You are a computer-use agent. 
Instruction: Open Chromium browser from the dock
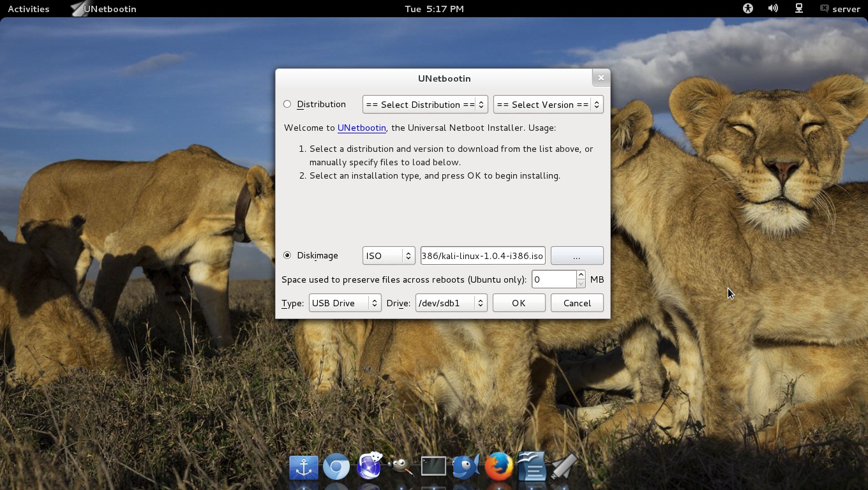[336, 467]
